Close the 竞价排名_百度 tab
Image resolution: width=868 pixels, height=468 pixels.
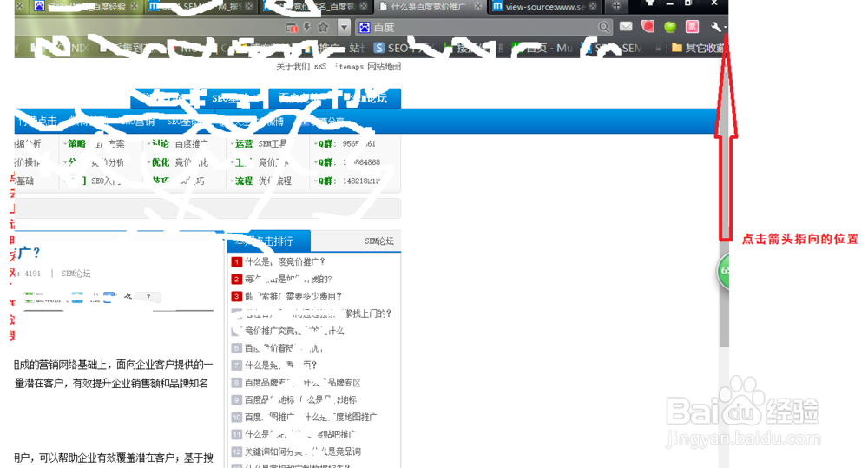click(363, 6)
